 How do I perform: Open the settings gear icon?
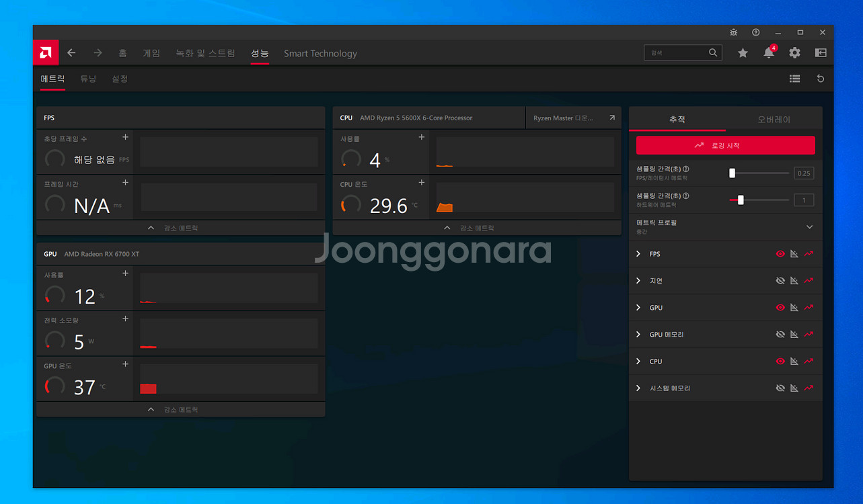[x=794, y=53]
